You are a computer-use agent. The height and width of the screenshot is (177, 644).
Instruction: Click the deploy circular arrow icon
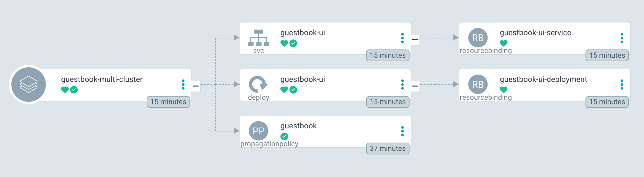click(x=258, y=84)
